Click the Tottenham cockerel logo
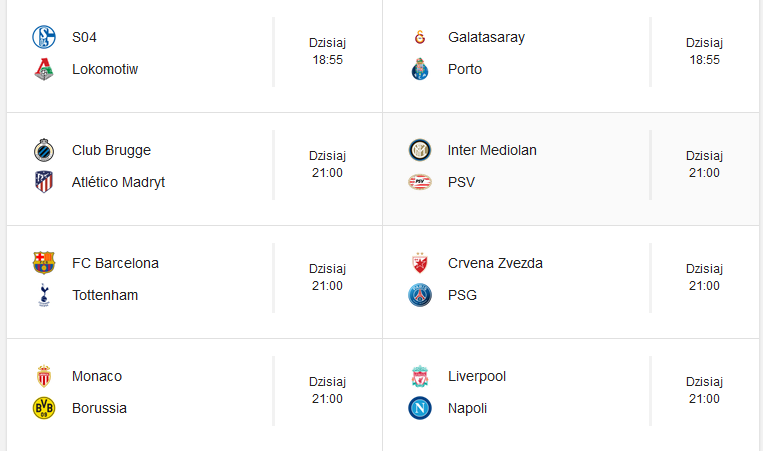This screenshot has height=451, width=763. tap(44, 296)
